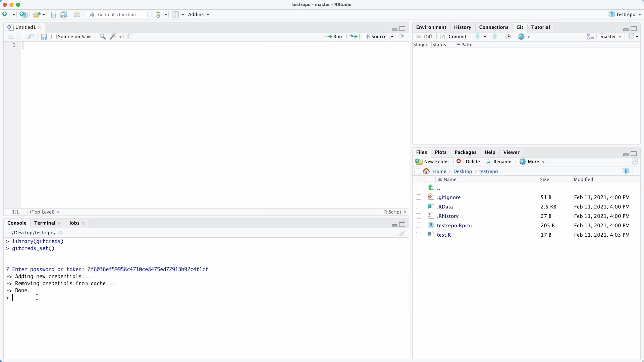Image resolution: width=644 pixels, height=362 pixels.
Task: Navigate to Desktop via breadcrumb link
Action: [x=463, y=171]
